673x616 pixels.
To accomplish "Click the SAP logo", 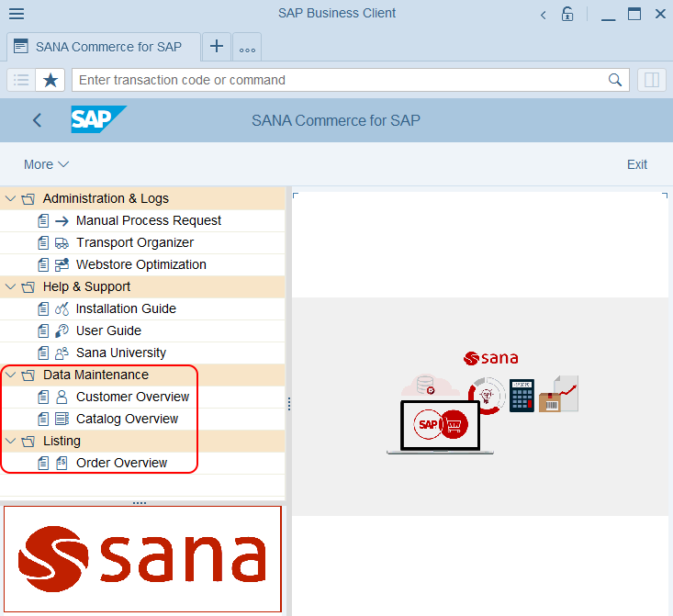I will pyautogui.click(x=98, y=119).
